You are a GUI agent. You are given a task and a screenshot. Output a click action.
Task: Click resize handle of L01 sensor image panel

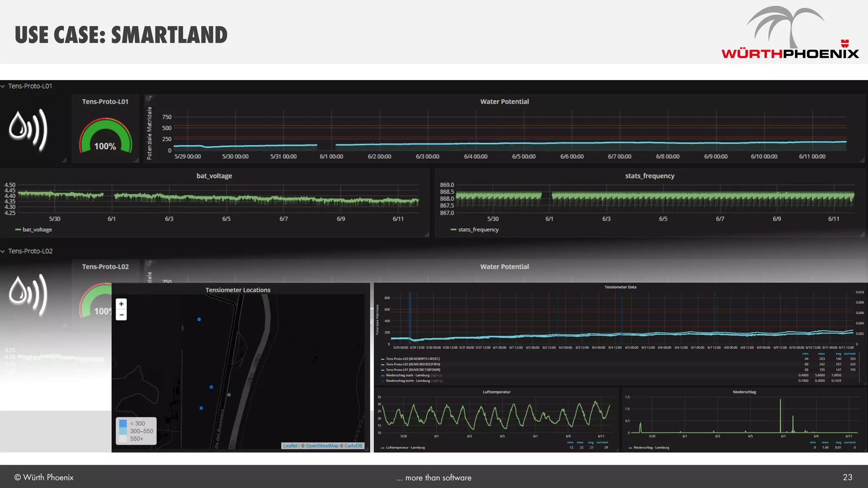click(x=64, y=161)
